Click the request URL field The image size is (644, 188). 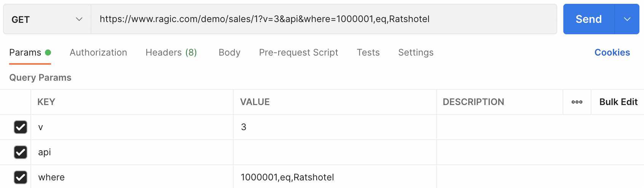pyautogui.click(x=324, y=19)
